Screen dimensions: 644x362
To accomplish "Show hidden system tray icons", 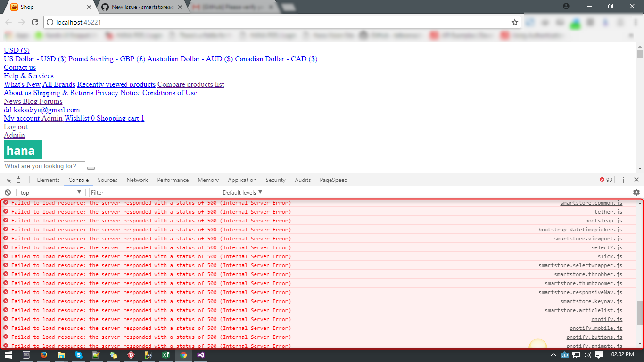I will (x=553, y=355).
